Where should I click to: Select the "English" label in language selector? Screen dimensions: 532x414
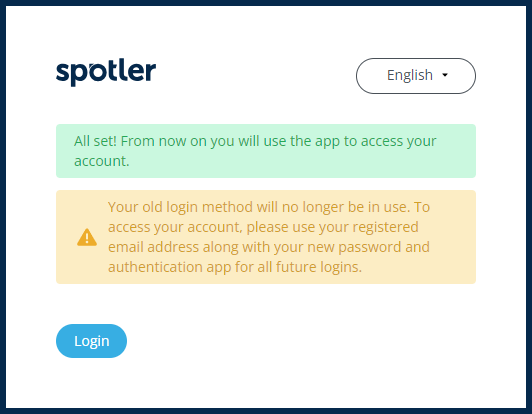point(410,75)
